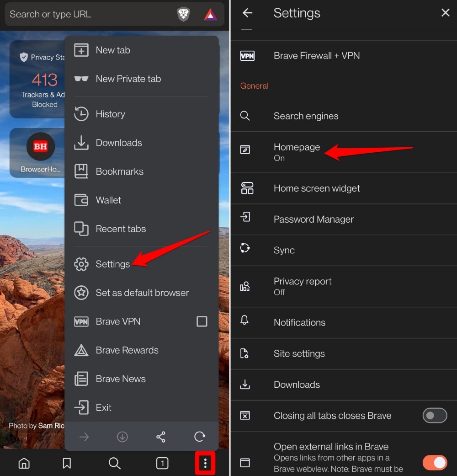Tap the share icon in menu footer
The width and height of the screenshot is (457, 476).
point(161,437)
